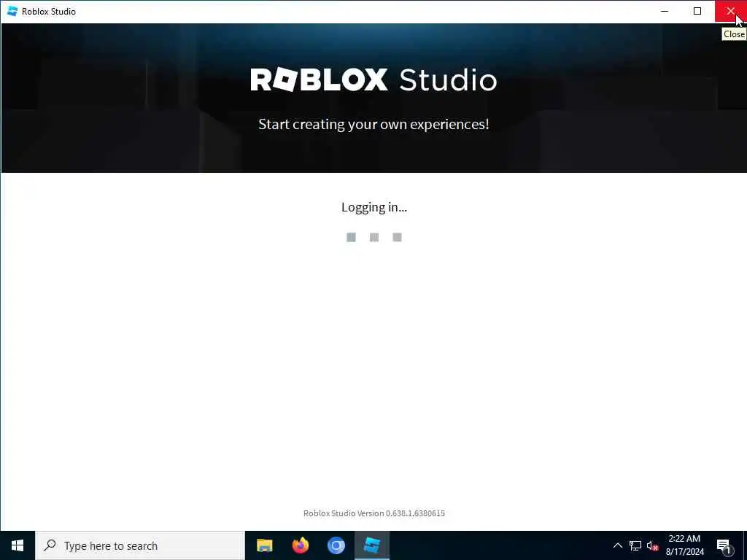The image size is (747, 560).
Task: Click 'Start creating your own experiences!' text
Action: pos(373,124)
